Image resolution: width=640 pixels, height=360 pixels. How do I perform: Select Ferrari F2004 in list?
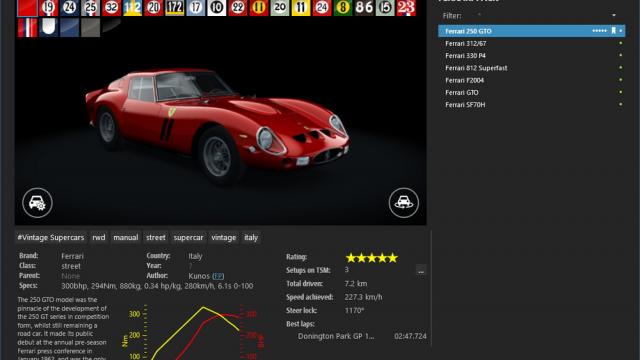(531, 80)
